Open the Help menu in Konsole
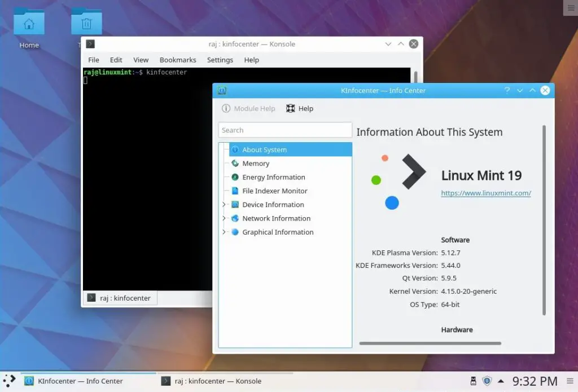 tap(251, 60)
